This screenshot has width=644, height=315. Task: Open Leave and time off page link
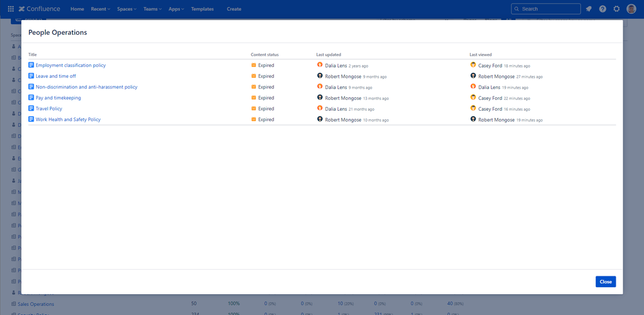56,76
